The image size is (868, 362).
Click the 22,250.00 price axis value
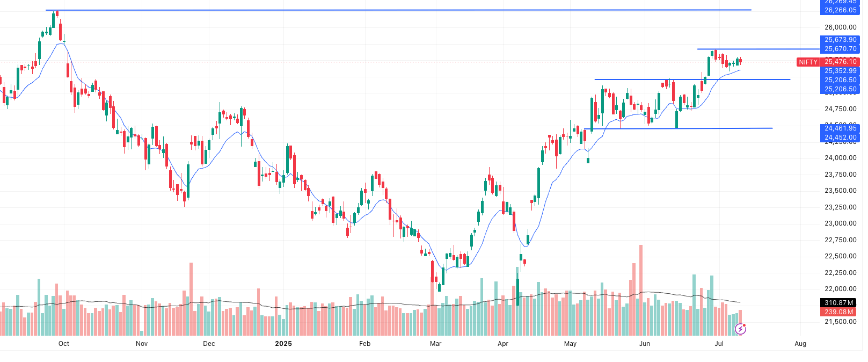840,273
